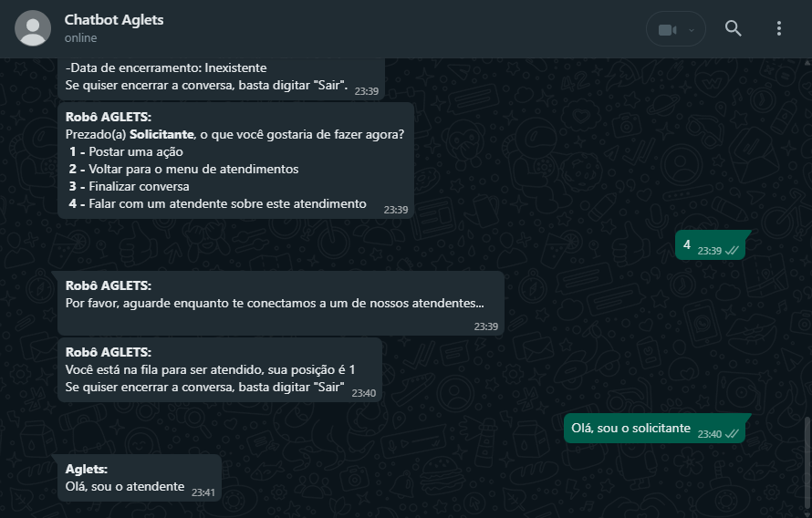
Task: Click read receipt checkmarks on message 4
Action: (732, 251)
